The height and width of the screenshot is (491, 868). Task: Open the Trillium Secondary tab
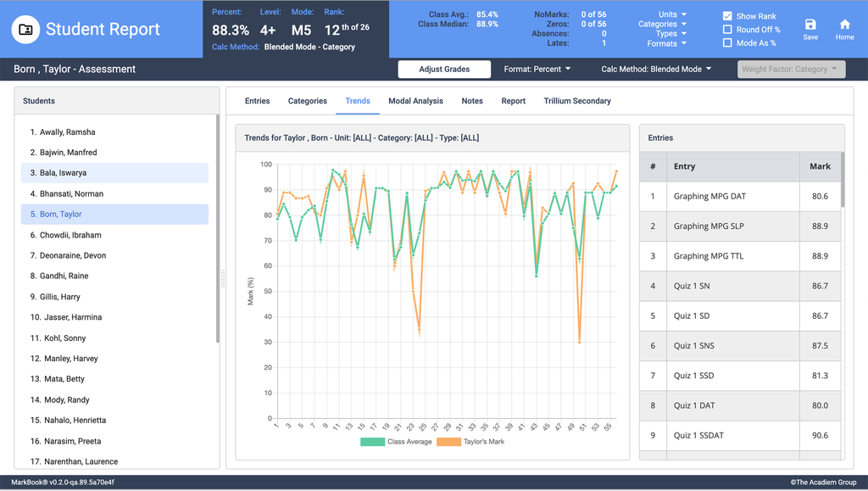(577, 101)
